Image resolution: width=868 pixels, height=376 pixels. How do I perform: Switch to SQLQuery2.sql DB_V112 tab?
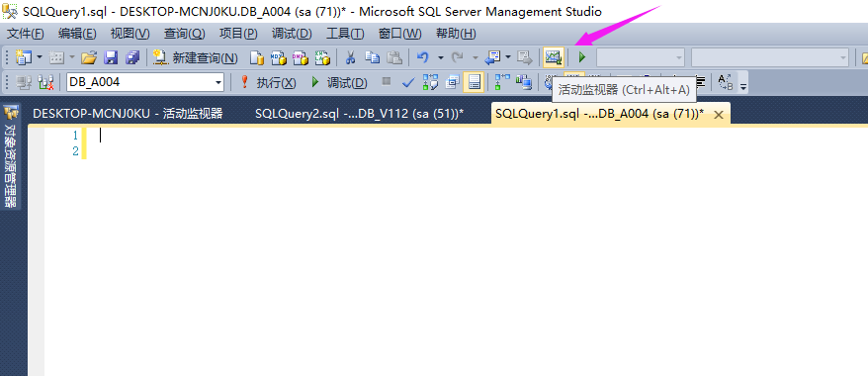[359, 114]
